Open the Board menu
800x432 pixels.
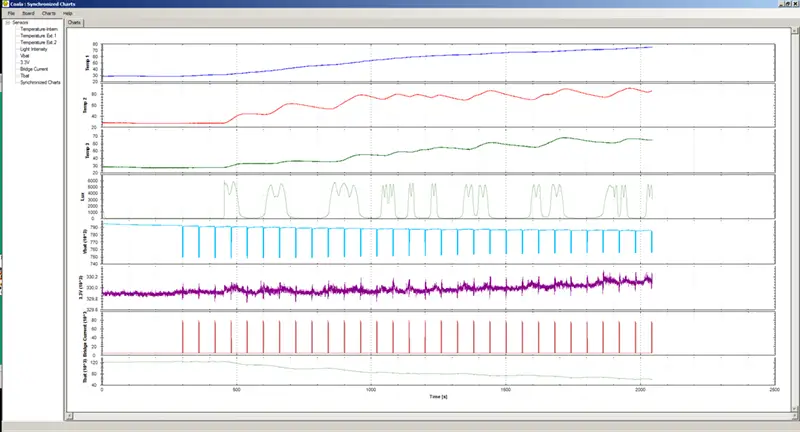tap(29, 13)
